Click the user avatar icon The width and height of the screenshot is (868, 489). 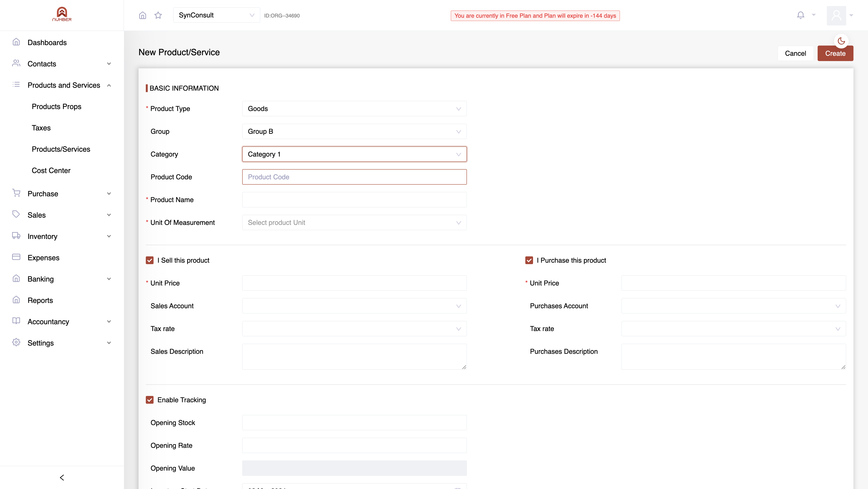836,16
